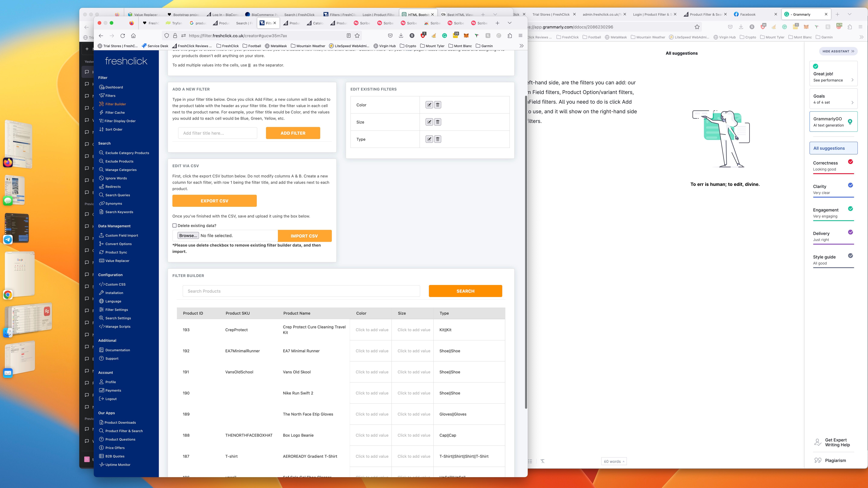Select Grammarly 'All suggestions' tab
Image resolution: width=868 pixels, height=488 pixels.
click(833, 148)
